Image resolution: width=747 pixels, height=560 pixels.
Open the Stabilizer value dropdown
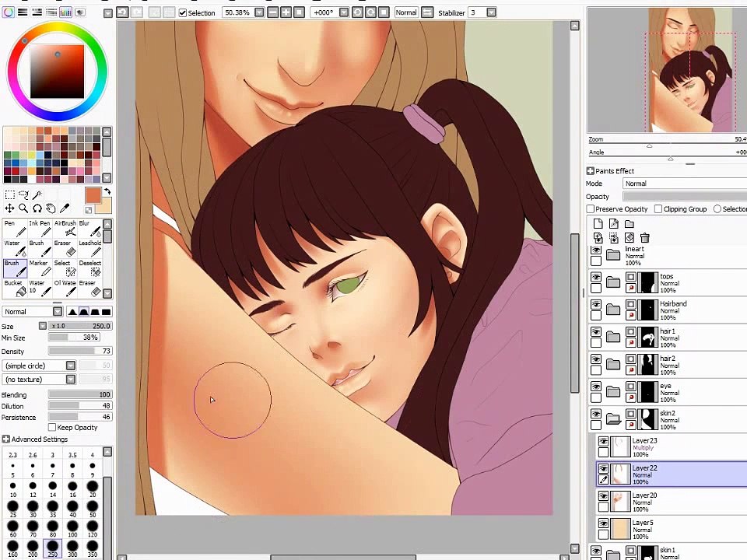pos(491,12)
